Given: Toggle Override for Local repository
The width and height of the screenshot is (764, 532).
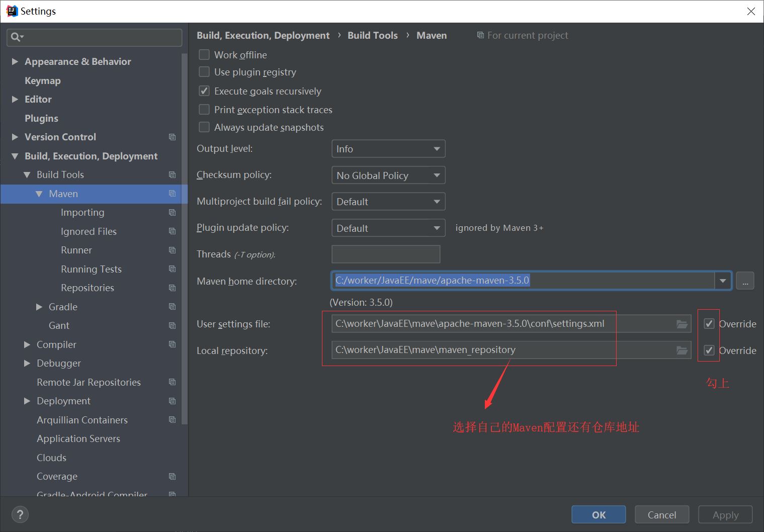Looking at the screenshot, I should pos(709,350).
